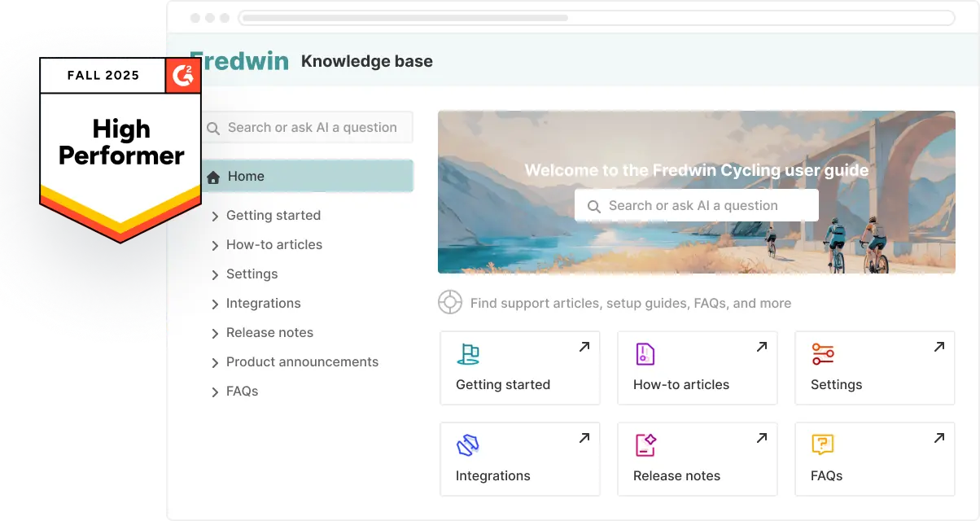This screenshot has width=980, height=521.
Task: Click the magnifying glass inside the banner search bar
Action: [x=594, y=205]
